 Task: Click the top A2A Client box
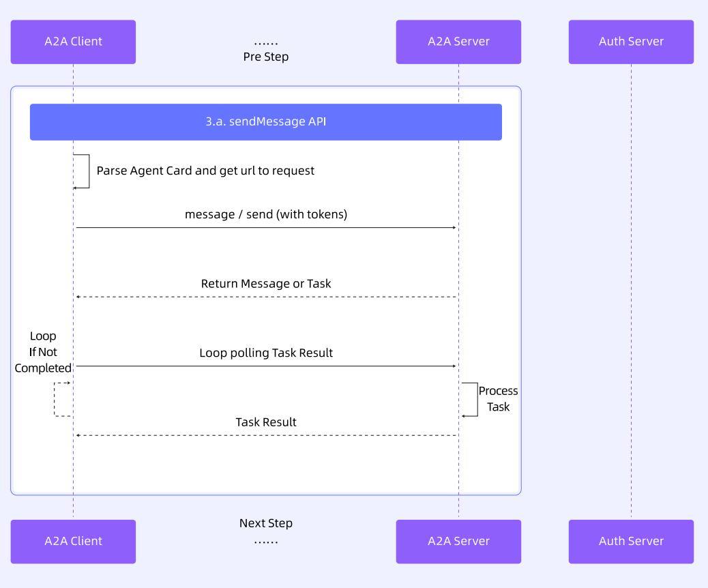coord(73,42)
